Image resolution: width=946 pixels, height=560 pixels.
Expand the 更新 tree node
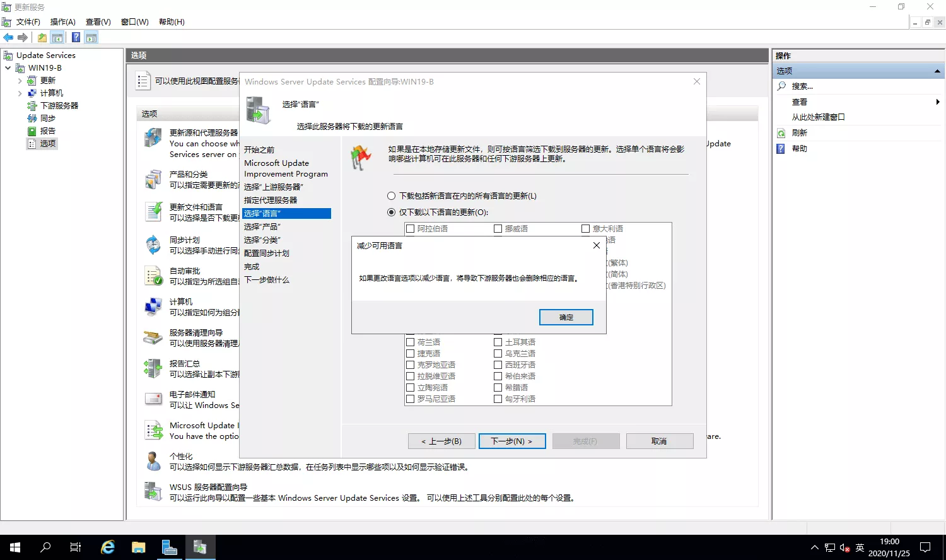(20, 81)
